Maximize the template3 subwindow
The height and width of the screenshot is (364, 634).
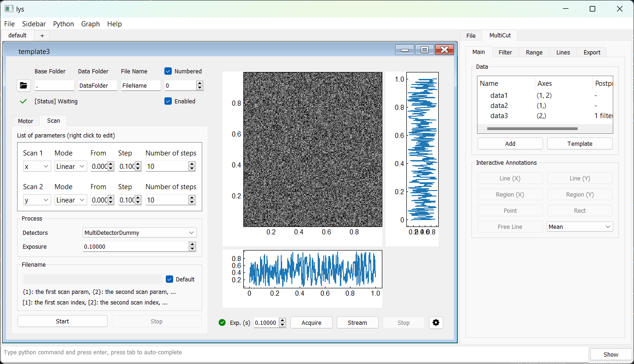click(x=424, y=50)
